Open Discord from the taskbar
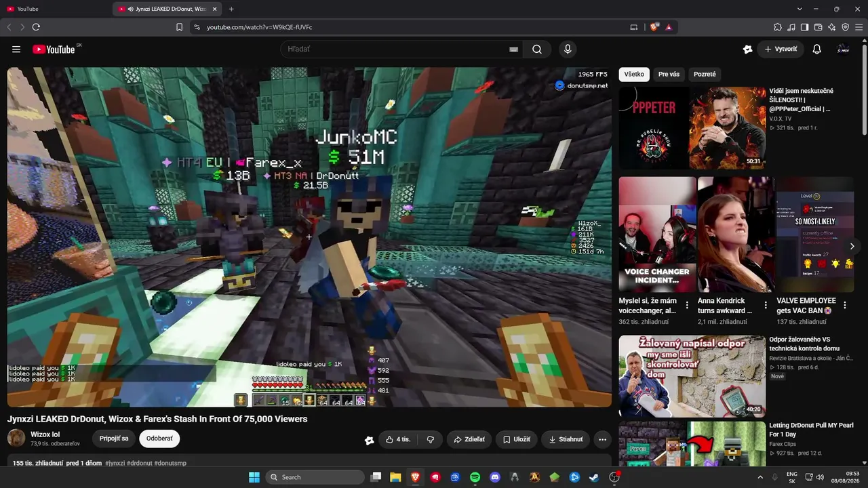Screen dimensions: 868x488 pos(495,477)
